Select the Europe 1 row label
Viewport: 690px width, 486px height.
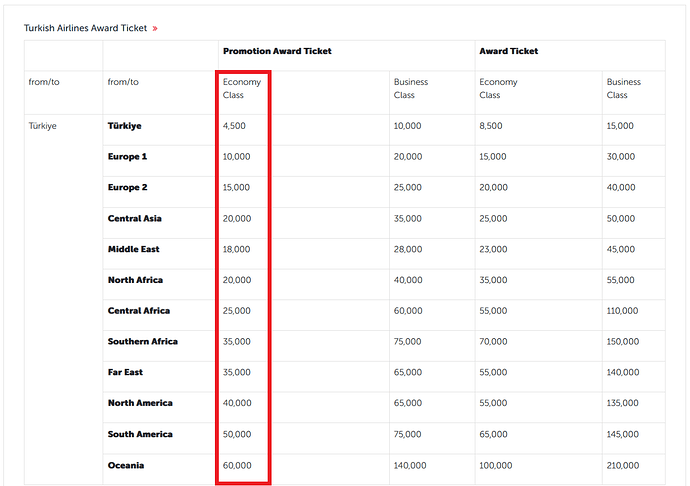pyautogui.click(x=127, y=157)
